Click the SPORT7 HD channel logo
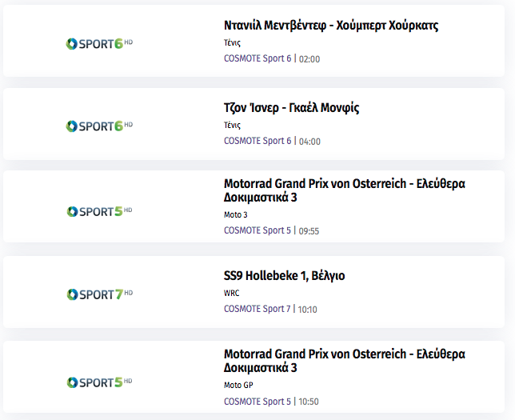The width and height of the screenshot is (515, 420). 99,294
